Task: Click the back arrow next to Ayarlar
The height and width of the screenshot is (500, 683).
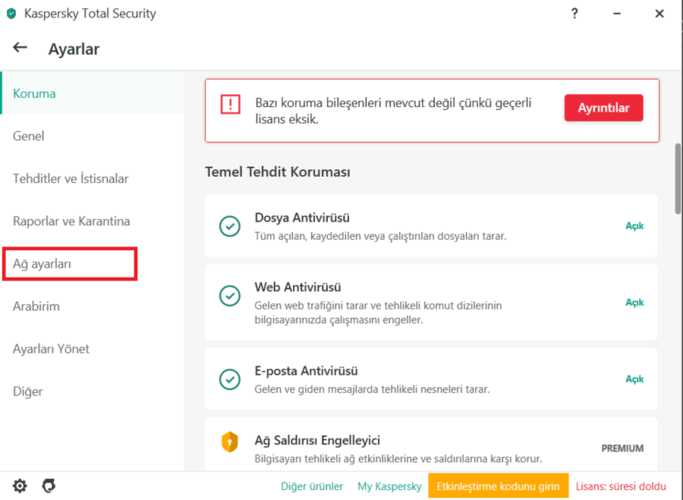Action: pos(20,47)
